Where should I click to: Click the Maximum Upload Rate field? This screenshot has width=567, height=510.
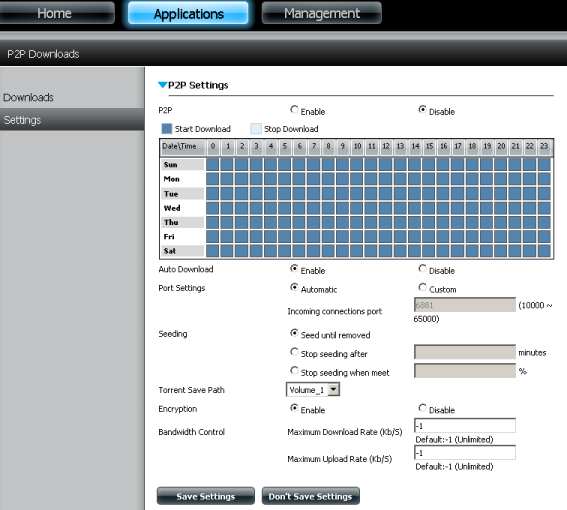point(465,452)
